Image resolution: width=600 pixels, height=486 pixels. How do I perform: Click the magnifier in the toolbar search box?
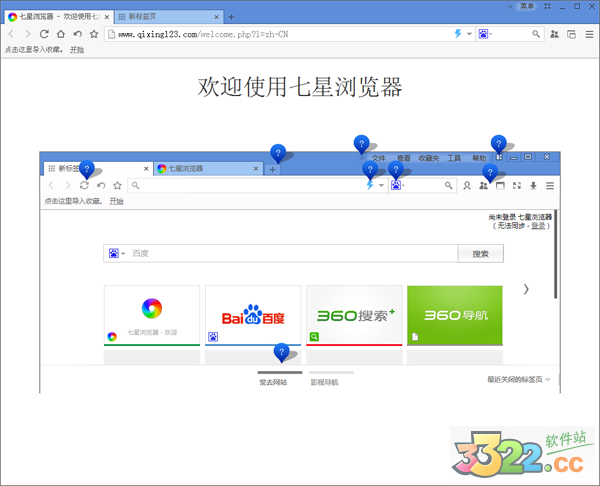point(536,34)
